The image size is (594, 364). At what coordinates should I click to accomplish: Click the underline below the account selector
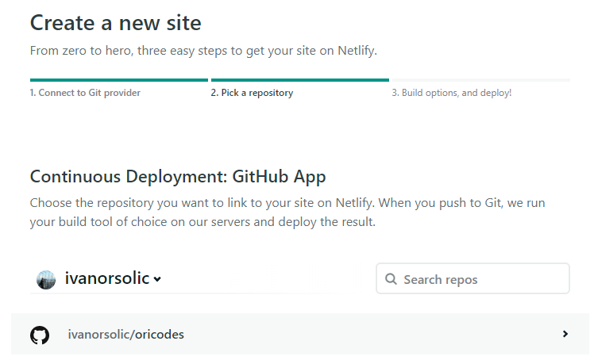181,294
